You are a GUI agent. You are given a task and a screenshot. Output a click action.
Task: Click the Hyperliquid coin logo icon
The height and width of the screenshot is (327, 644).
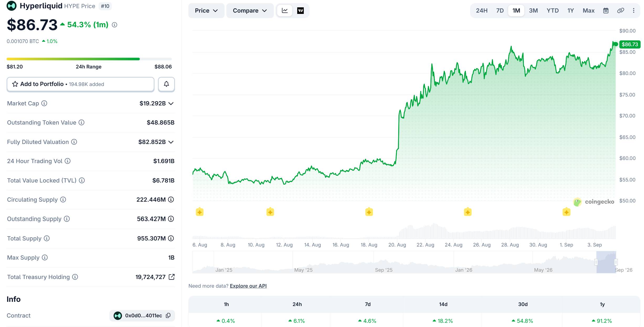(12, 6)
